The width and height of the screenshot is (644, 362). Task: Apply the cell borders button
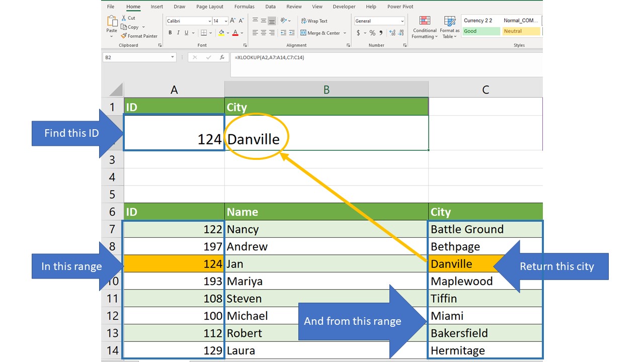[203, 33]
